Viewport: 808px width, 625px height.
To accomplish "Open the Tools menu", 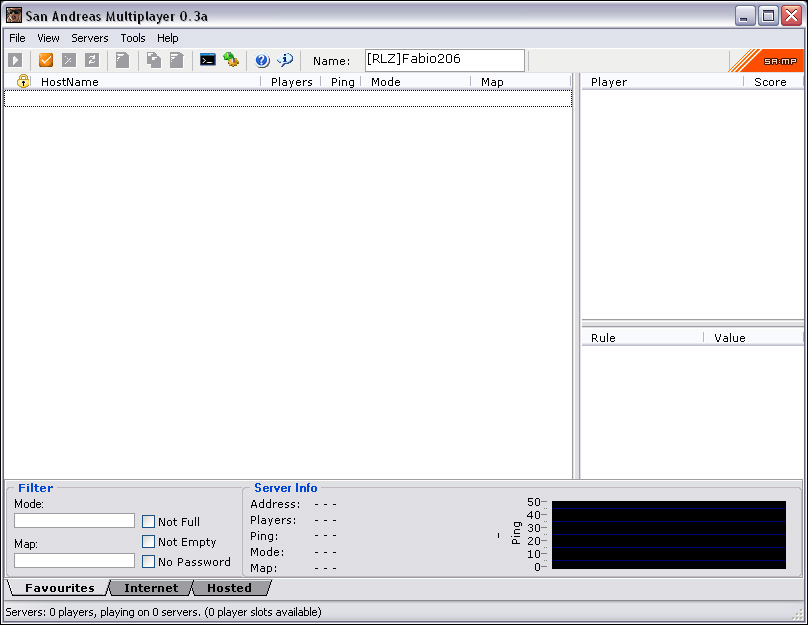I will pos(132,38).
